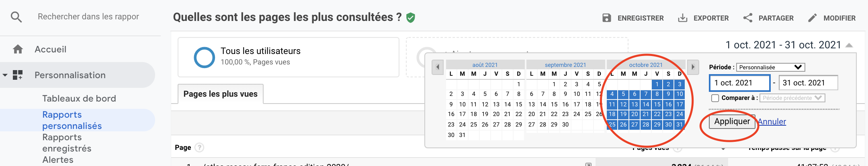Collapse the date range selector arrow
This screenshot has width=868, height=166.
click(x=849, y=46)
